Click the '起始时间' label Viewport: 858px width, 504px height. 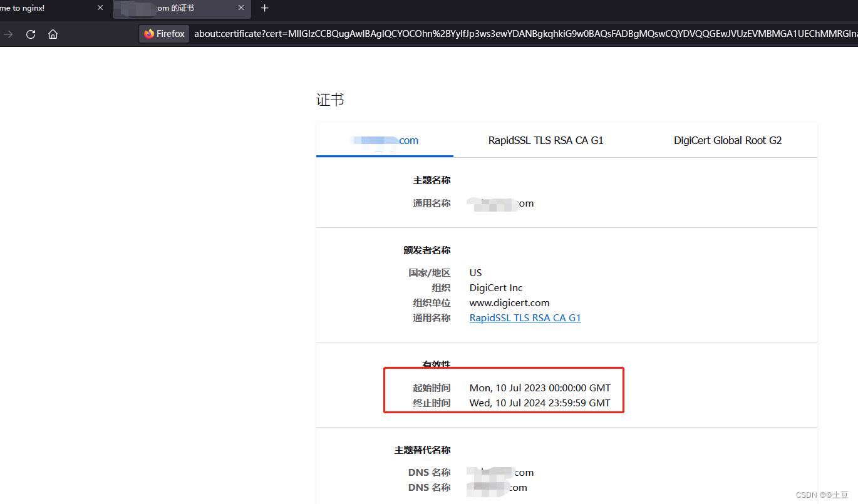click(432, 388)
